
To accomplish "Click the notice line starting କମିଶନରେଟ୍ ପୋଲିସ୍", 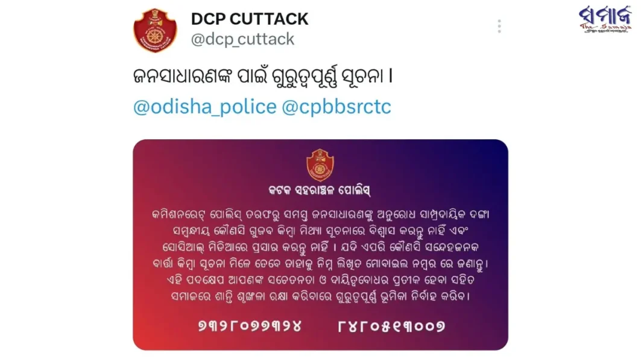I will pos(320,214).
